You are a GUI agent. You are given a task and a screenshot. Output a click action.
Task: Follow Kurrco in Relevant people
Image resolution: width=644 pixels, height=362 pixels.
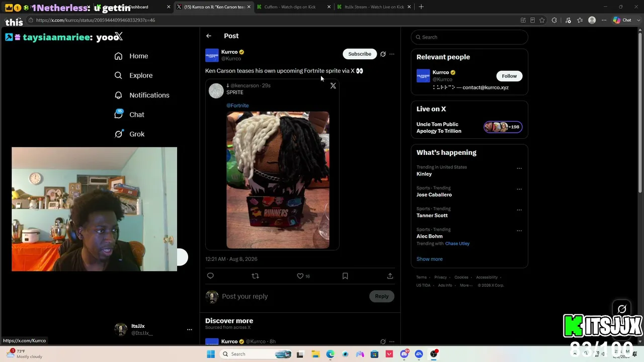tap(509, 76)
